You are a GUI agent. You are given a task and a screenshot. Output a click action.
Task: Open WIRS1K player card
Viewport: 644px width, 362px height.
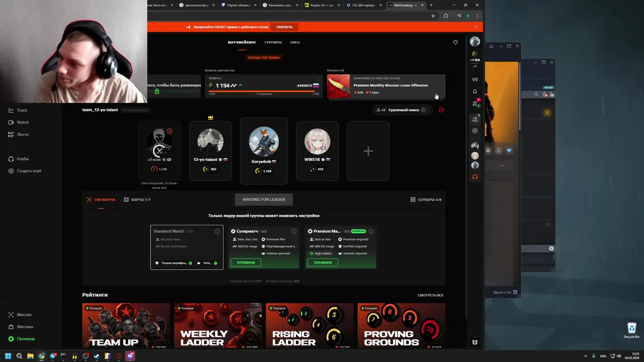317,151
